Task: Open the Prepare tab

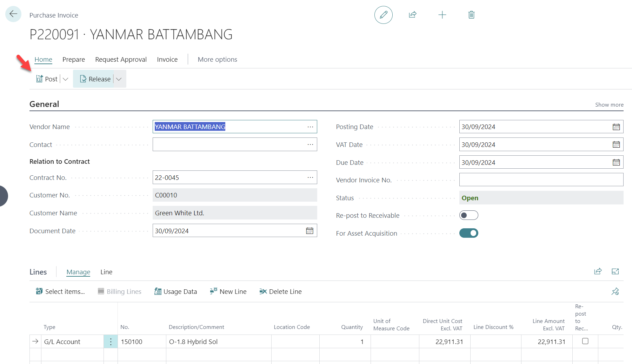Action: click(x=74, y=59)
